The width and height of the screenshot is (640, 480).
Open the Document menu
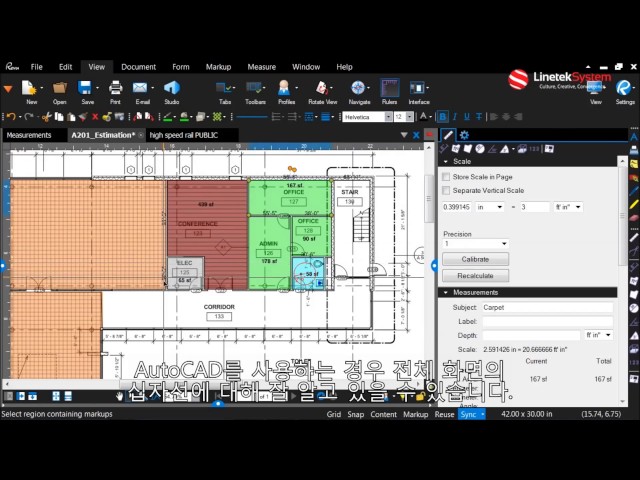pos(138,67)
